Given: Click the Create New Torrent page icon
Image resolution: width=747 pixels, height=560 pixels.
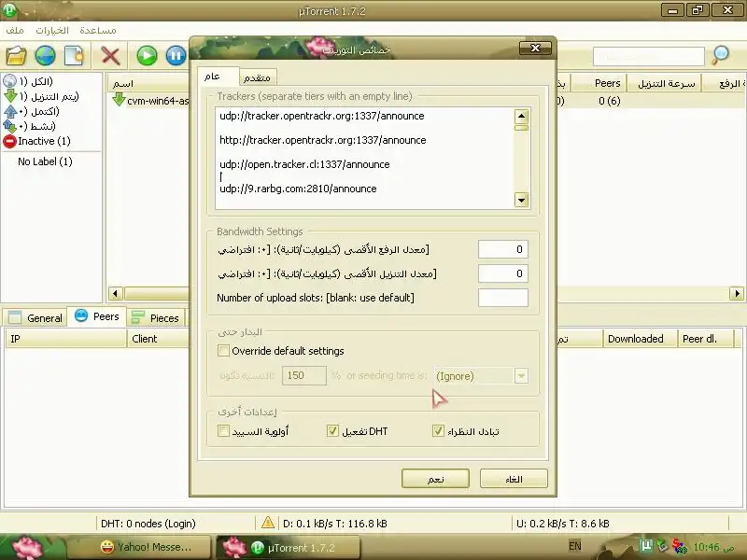Looking at the screenshot, I should pyautogui.click(x=74, y=56).
